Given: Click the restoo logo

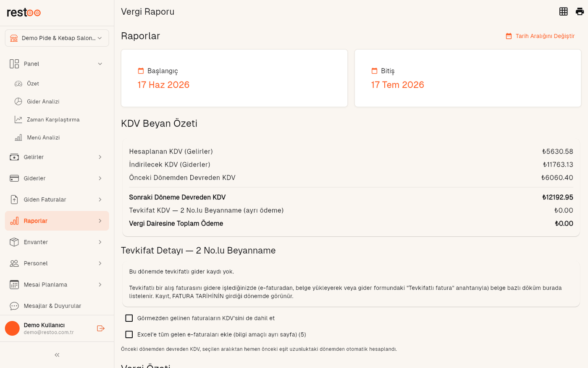Looking at the screenshot, I should [24, 13].
